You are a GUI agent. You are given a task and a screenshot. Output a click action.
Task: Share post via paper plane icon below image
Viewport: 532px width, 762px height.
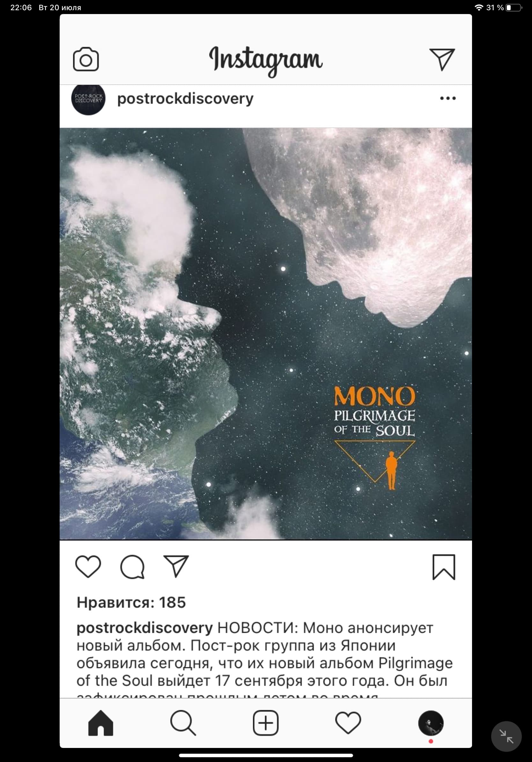[176, 566]
